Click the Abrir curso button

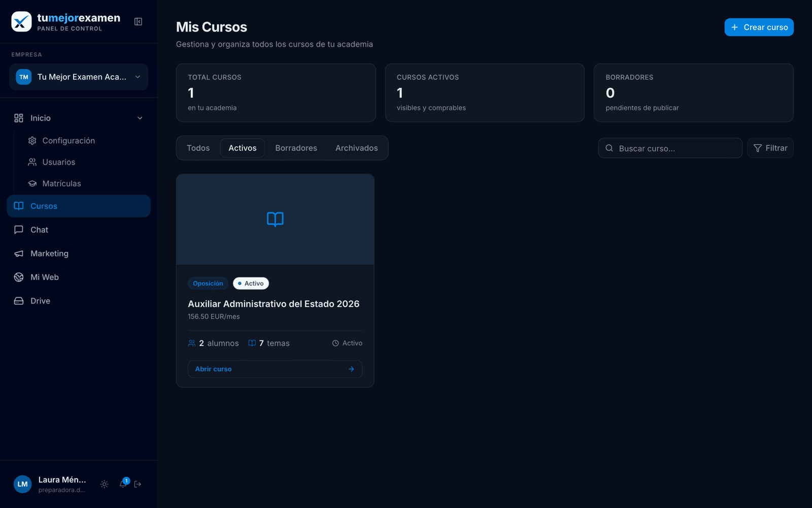[x=275, y=369]
